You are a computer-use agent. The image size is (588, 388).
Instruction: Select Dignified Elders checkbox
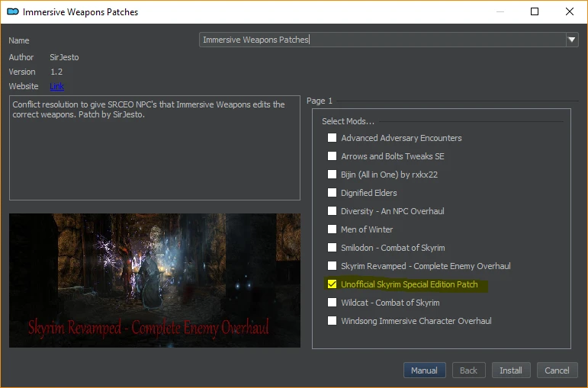click(332, 193)
